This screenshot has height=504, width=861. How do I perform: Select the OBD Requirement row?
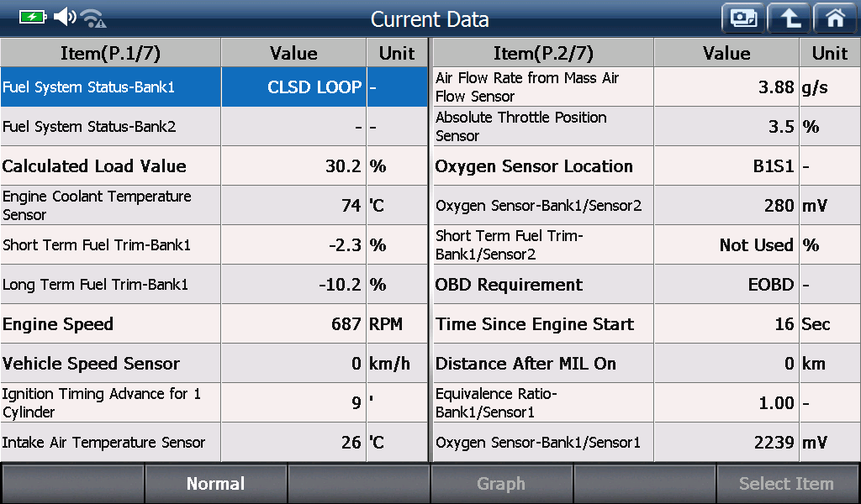(x=647, y=285)
